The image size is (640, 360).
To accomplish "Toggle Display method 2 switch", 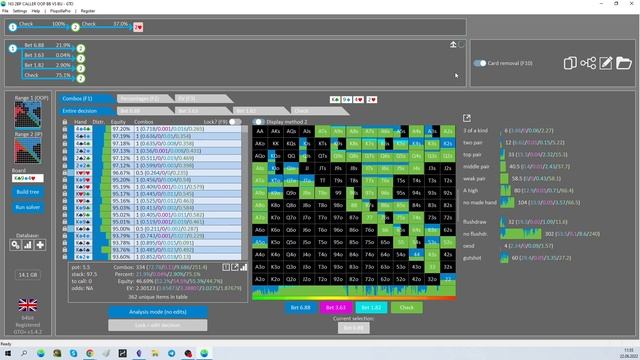I will pyautogui.click(x=258, y=122).
